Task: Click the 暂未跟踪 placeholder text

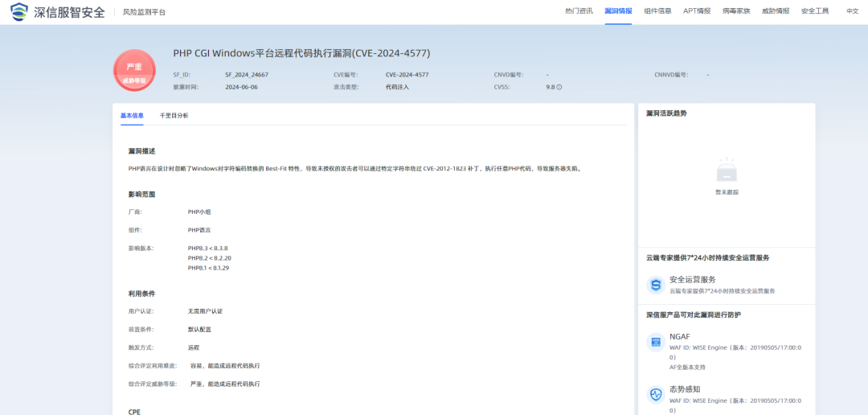Action: point(727,192)
